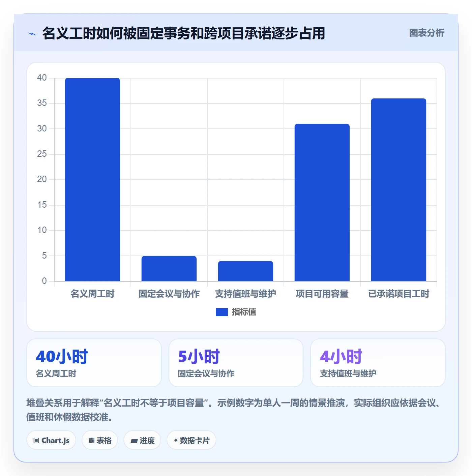Select the 固定会议与协作 bar in the chart
472x476 pixels.
(x=169, y=269)
